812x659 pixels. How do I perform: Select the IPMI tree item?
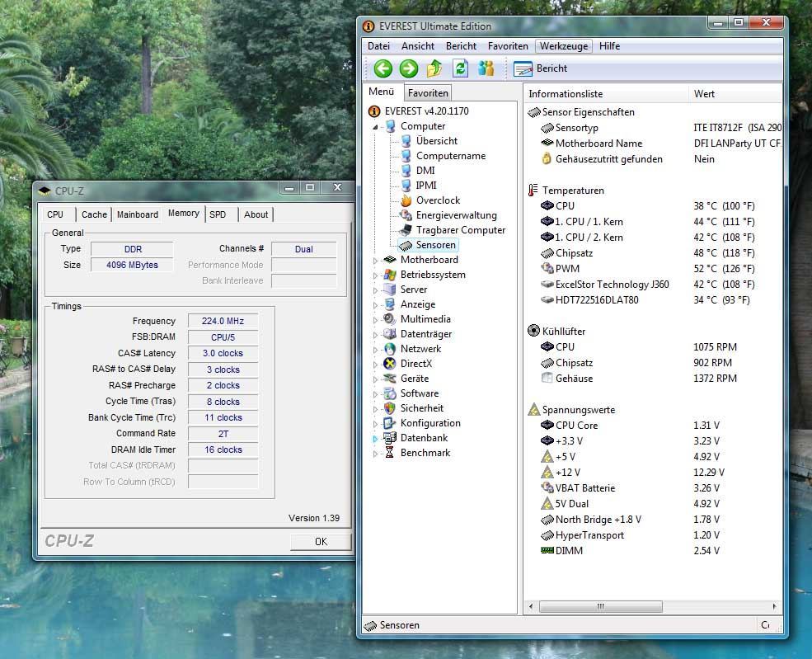(426, 186)
